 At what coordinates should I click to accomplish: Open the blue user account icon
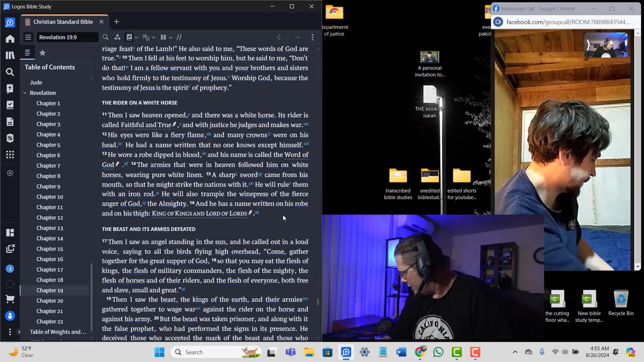point(10,316)
